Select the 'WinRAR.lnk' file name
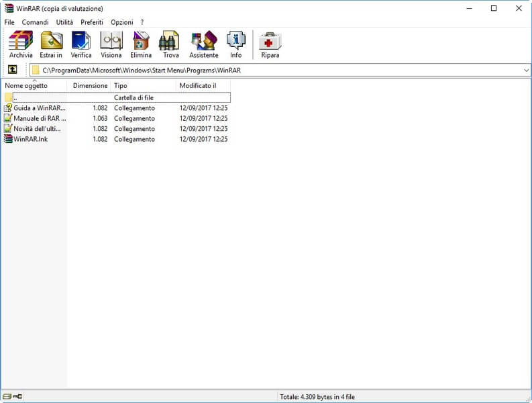 coord(31,139)
